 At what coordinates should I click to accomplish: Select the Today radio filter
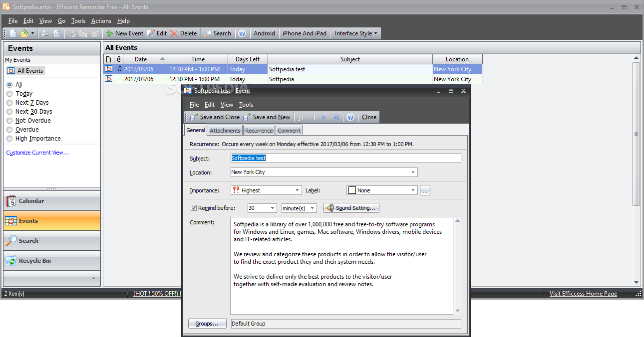tap(9, 94)
